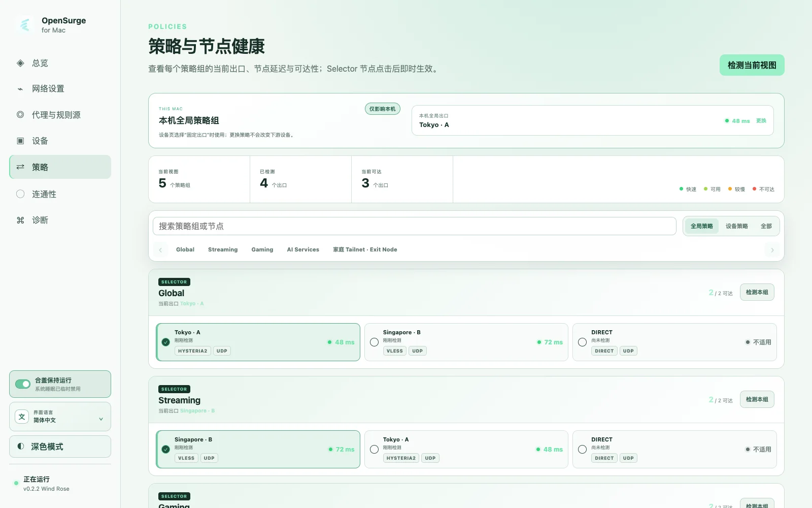
Task: Select the 代理与规则源 sidebar icon
Action: click(x=20, y=115)
